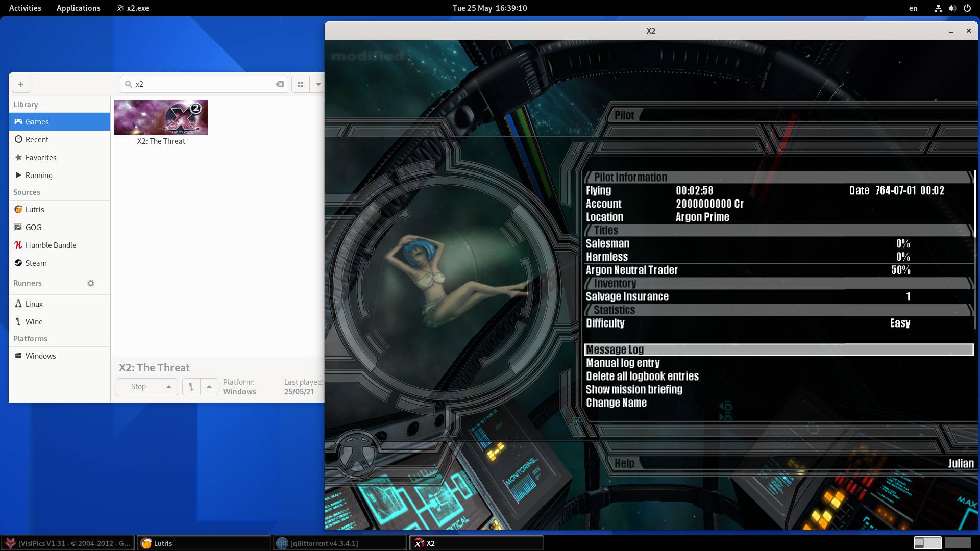Screen dimensions: 980x551
Task: Click the Location Argon Prime entry
Action: click(779, 217)
